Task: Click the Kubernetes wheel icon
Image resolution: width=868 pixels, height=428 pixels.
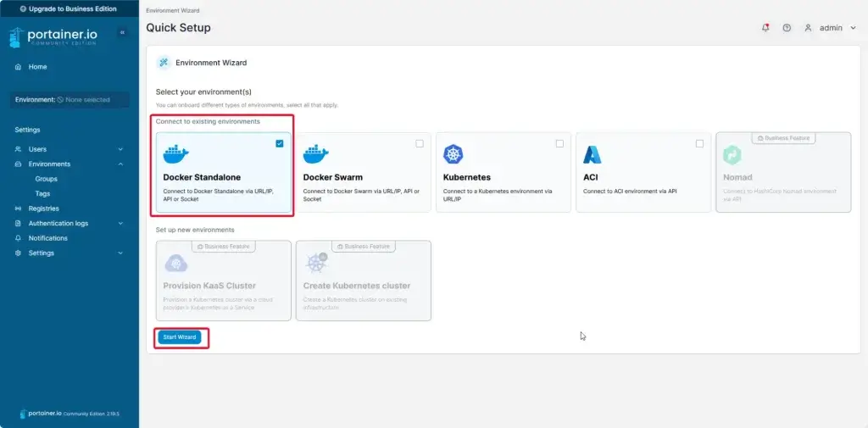Action: click(x=453, y=154)
